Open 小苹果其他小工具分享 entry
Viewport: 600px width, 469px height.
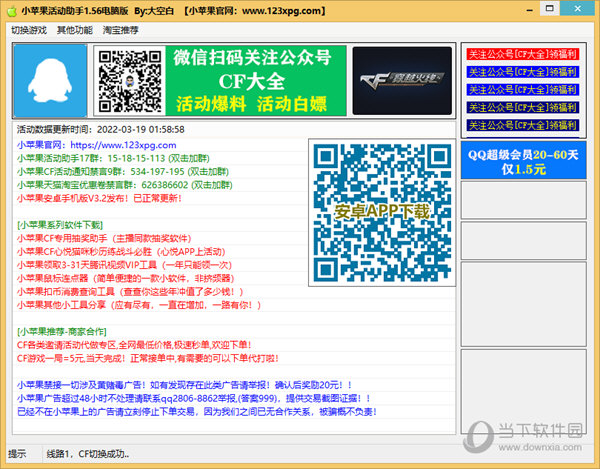139,305
